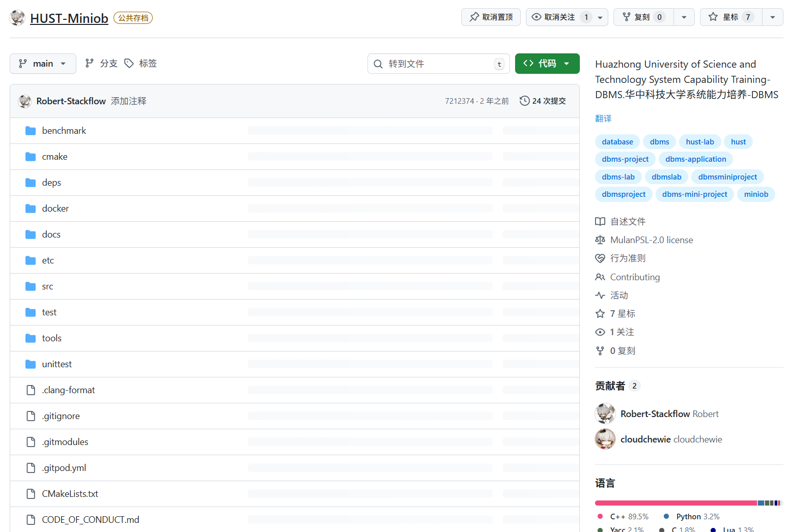Image resolution: width=789 pixels, height=532 pixels.
Task: Click the repository owner avatar beside HUST-Miniob
Action: pos(17,18)
